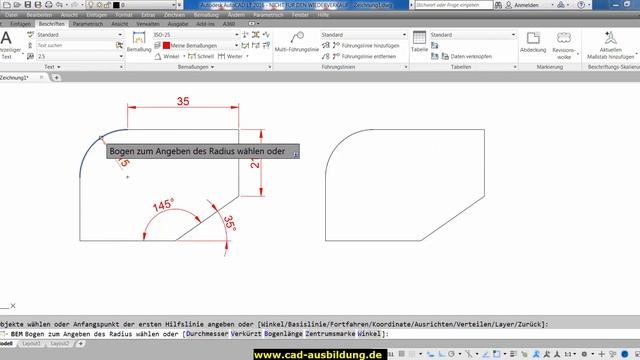Image resolution: width=640 pixels, height=360 pixels.
Task: Open the Meine Bemaßungen layer dropdown
Action: pos(236,45)
